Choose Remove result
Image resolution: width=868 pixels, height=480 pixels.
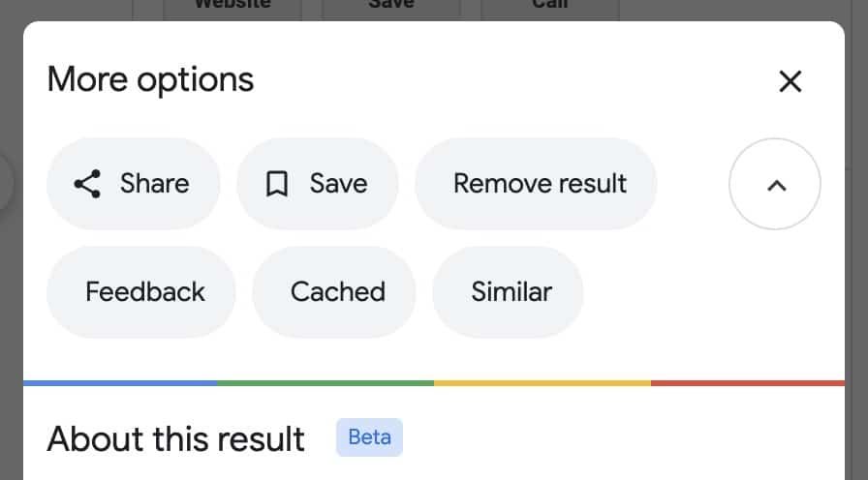(536, 184)
